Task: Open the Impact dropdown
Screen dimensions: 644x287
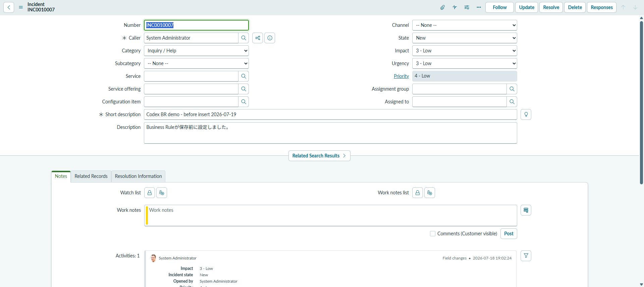Action: tap(465, 51)
